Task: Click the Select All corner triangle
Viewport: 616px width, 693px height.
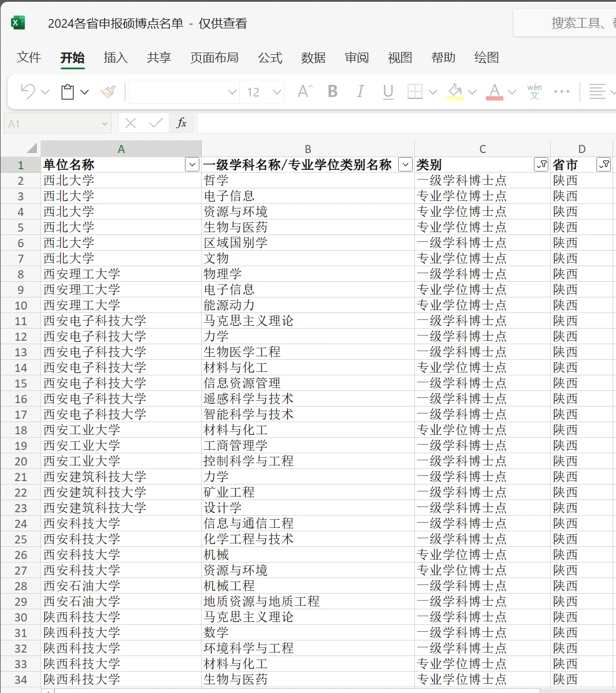Action: 32,148
